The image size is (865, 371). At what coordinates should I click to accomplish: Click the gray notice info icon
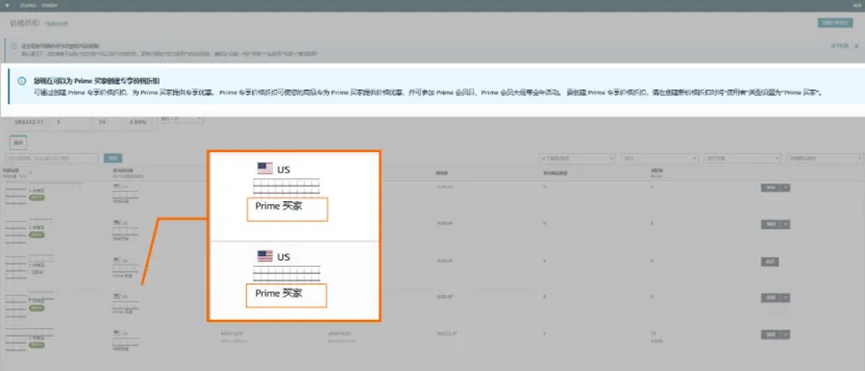14,46
